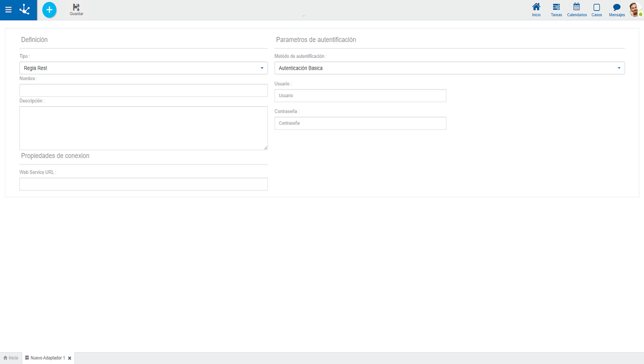Screen dimensions: 644x364
Task: Switch to the Inicio bottom tab
Action: pos(11,358)
